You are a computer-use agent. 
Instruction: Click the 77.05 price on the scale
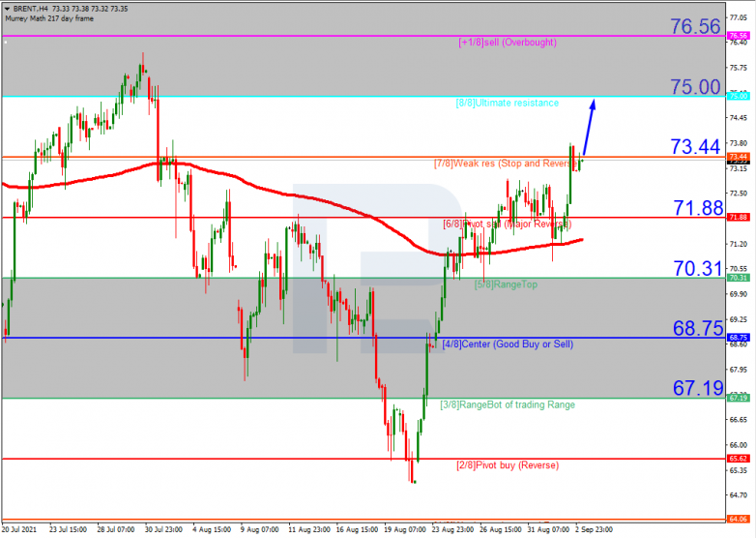click(x=739, y=17)
